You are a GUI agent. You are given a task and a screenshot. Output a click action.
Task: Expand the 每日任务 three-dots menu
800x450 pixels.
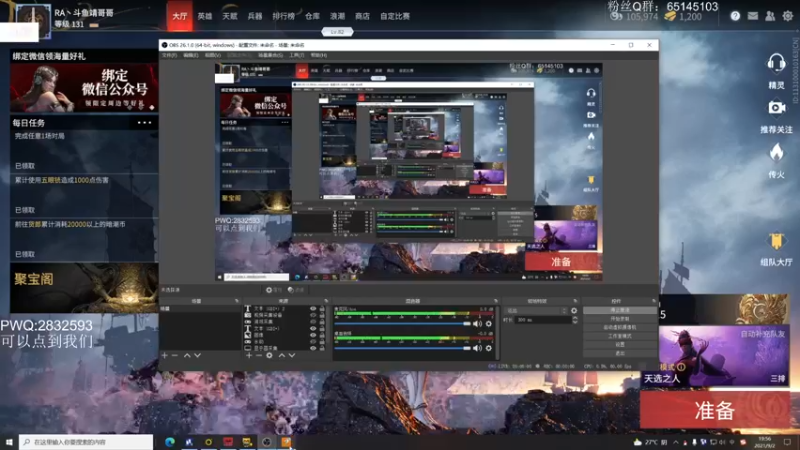coord(144,122)
